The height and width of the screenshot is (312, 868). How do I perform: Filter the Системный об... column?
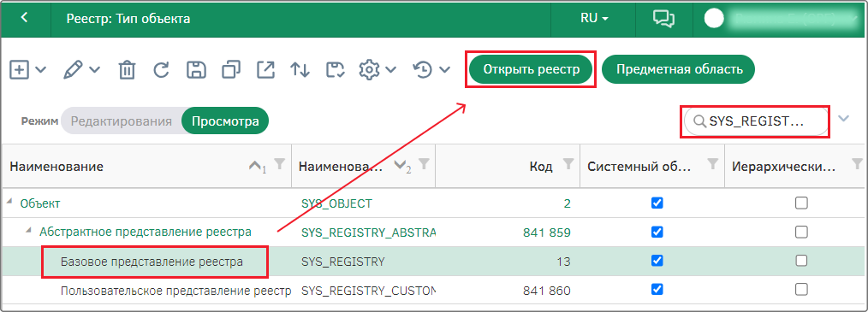pos(713,163)
